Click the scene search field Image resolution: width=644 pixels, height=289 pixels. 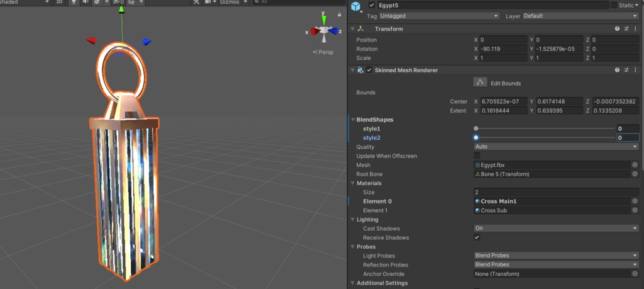pos(298,2)
